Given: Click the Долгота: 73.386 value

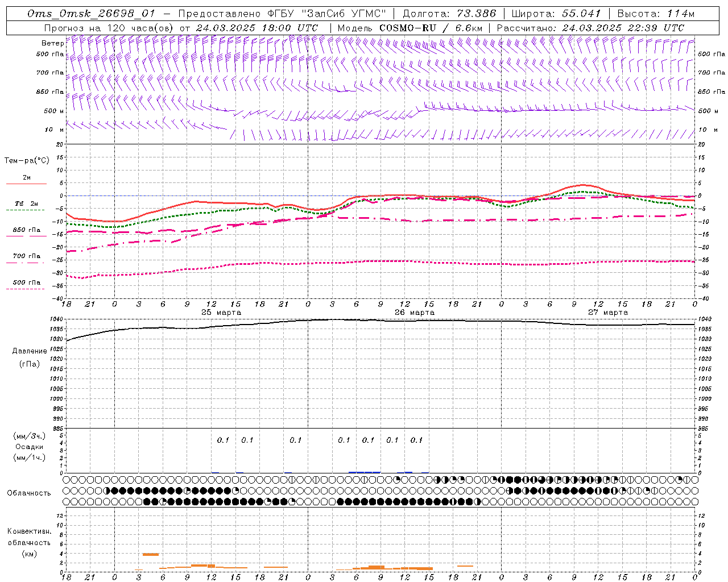Looking at the screenshot, I should (x=449, y=14).
